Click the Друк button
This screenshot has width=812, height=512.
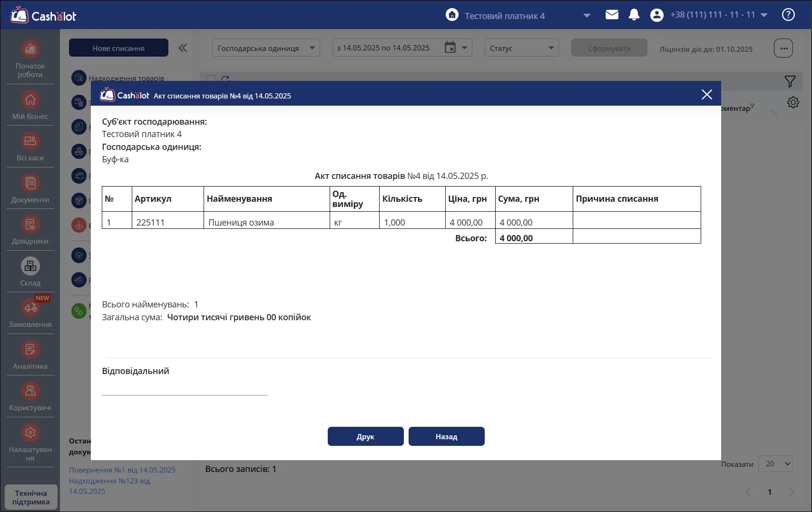365,436
